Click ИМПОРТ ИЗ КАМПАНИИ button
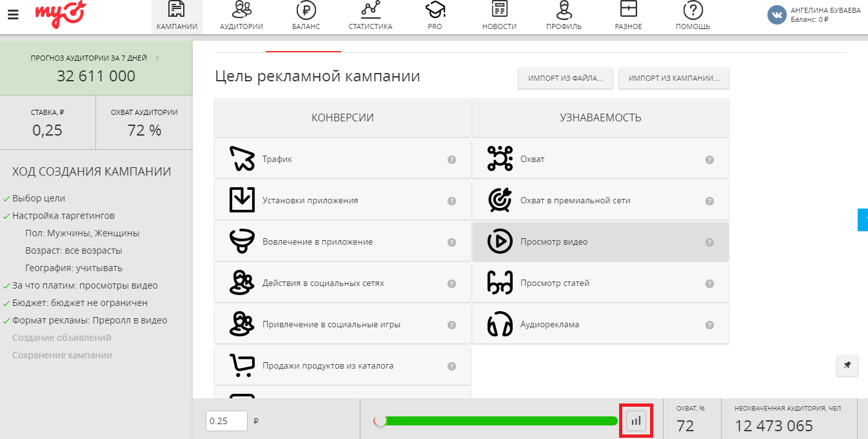The image size is (868, 439). 673,78
